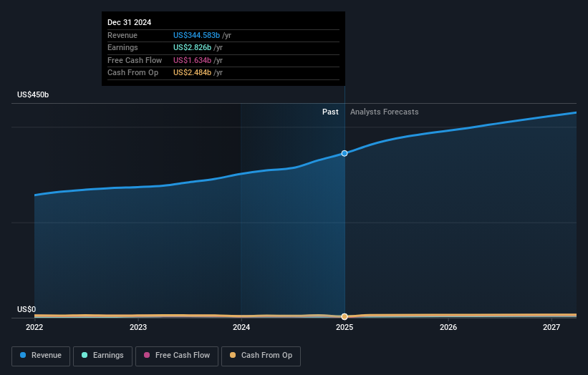Toggle the Cash From Op legend button
This screenshot has height=375, width=588.
(261, 356)
